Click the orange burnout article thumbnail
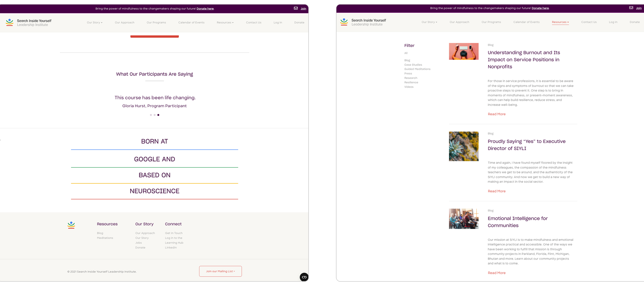The image size is (644, 286). (463, 51)
